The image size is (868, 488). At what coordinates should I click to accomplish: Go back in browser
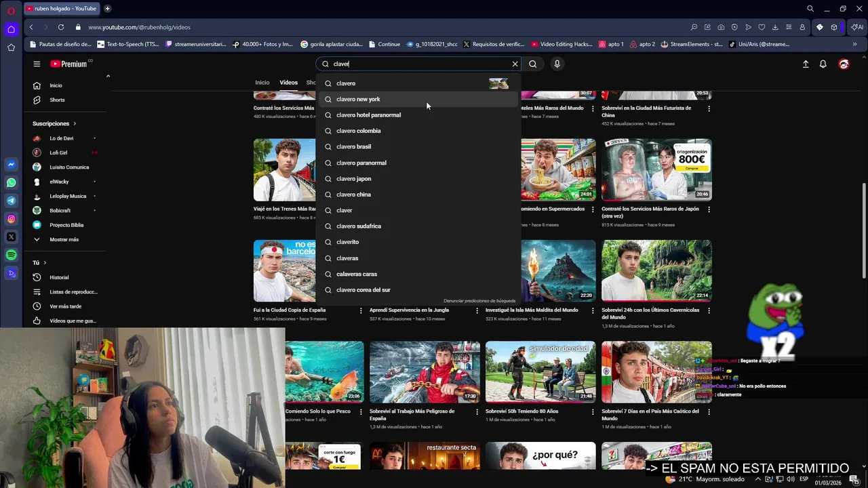coord(31,27)
